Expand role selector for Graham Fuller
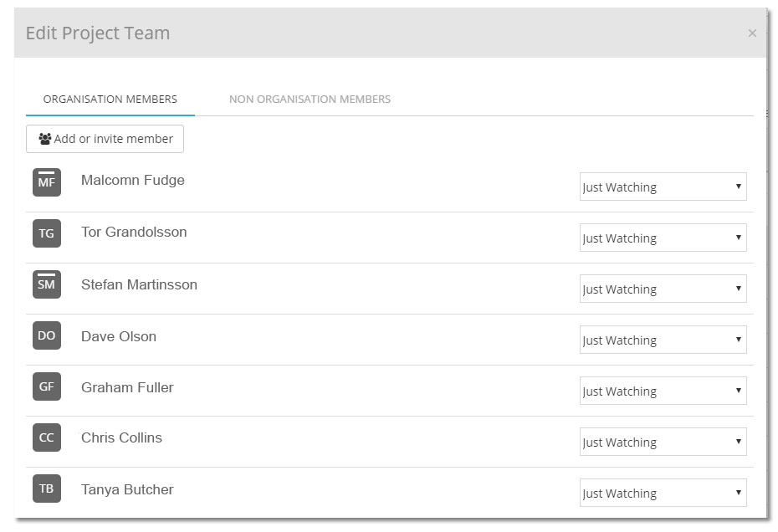The height and width of the screenshot is (532, 778). [663, 391]
